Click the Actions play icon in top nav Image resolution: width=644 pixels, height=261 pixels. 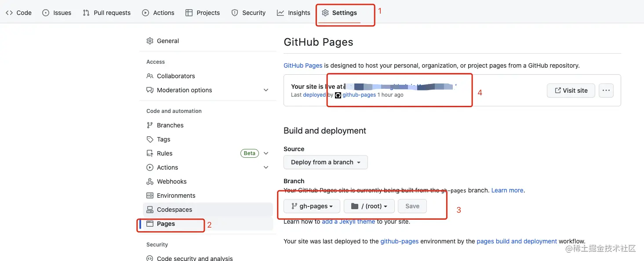(146, 13)
